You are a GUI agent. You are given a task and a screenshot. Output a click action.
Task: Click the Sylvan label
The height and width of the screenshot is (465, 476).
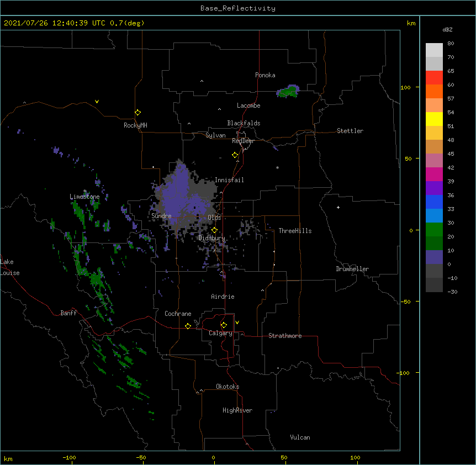215,135
